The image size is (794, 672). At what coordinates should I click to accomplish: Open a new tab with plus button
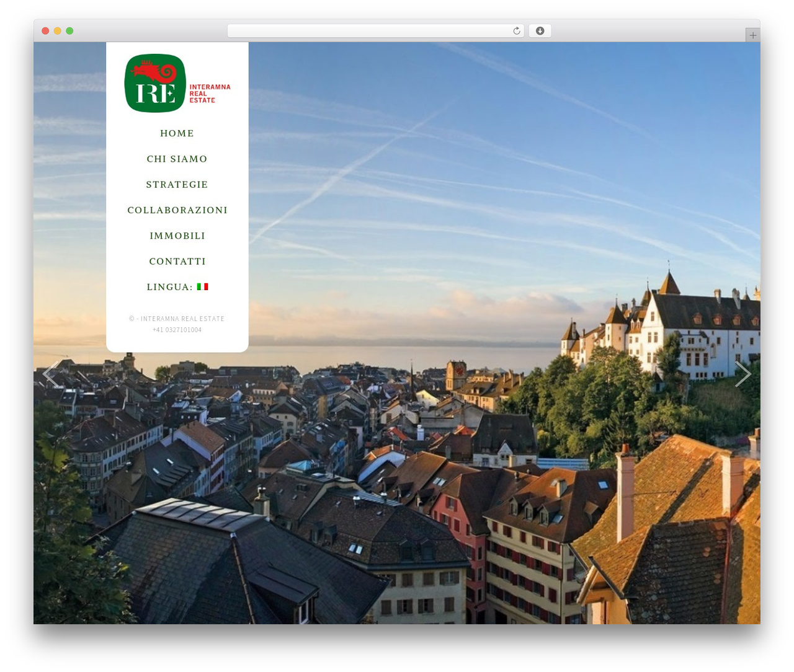point(753,35)
